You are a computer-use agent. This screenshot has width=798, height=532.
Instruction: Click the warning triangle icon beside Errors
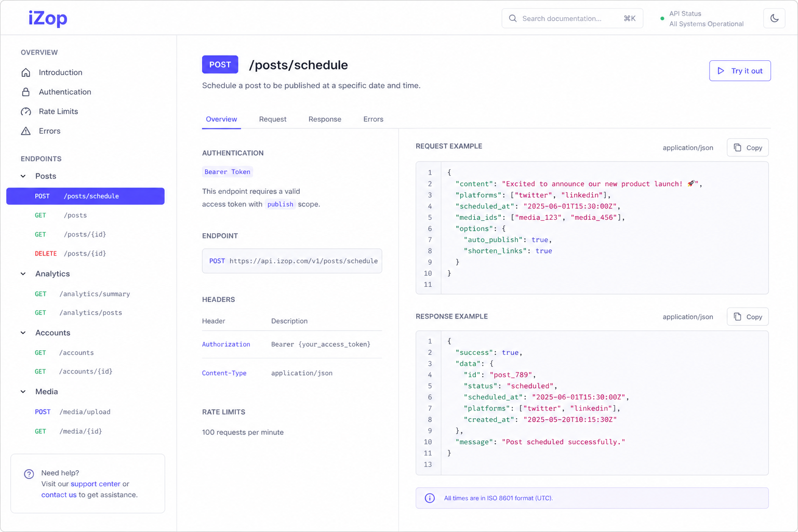tap(26, 131)
